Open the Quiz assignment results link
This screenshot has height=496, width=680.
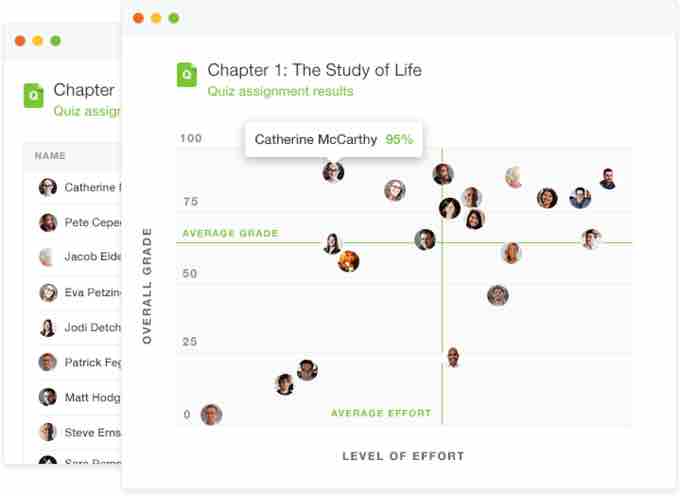(x=280, y=91)
